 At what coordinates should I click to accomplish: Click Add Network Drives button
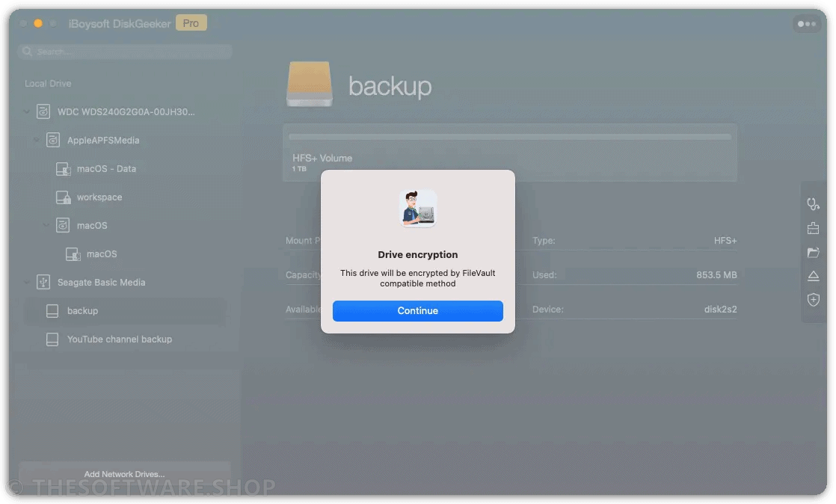pyautogui.click(x=124, y=473)
